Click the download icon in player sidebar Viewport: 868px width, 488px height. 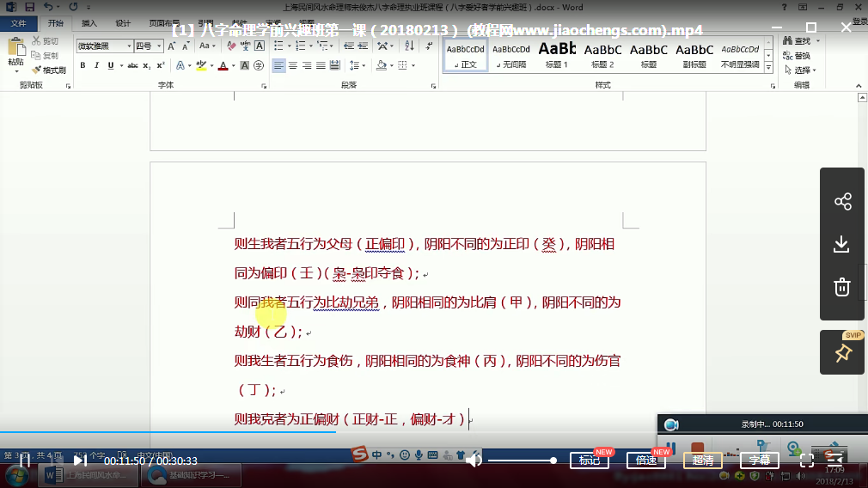tap(842, 244)
